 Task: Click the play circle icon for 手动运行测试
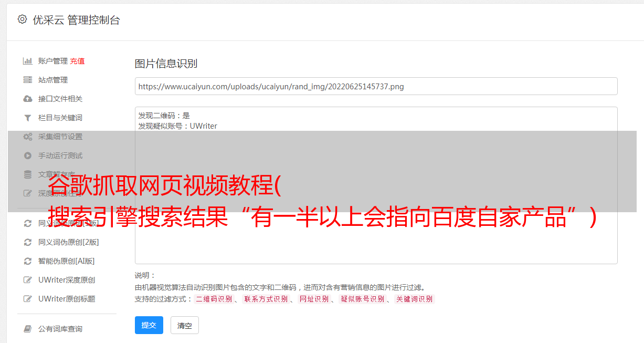click(x=28, y=155)
